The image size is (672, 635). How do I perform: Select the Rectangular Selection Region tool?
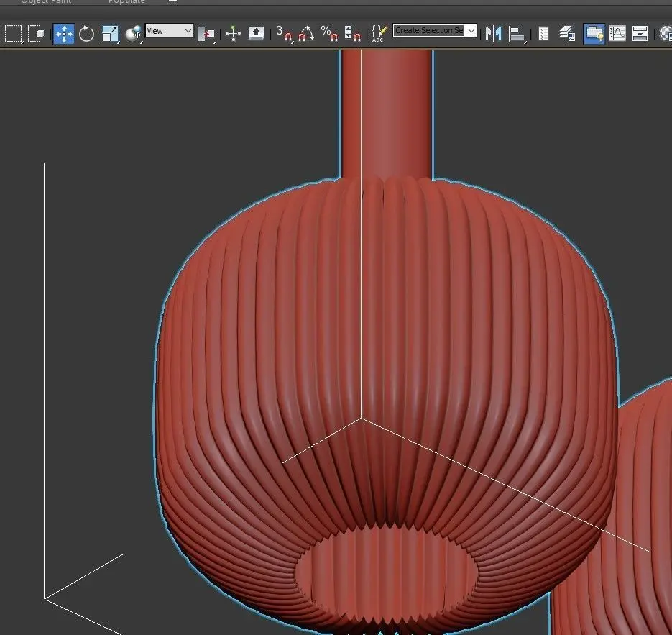(x=13, y=34)
